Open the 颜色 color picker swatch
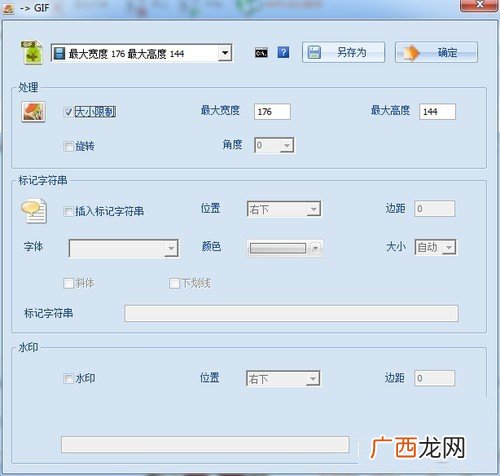 pos(284,248)
